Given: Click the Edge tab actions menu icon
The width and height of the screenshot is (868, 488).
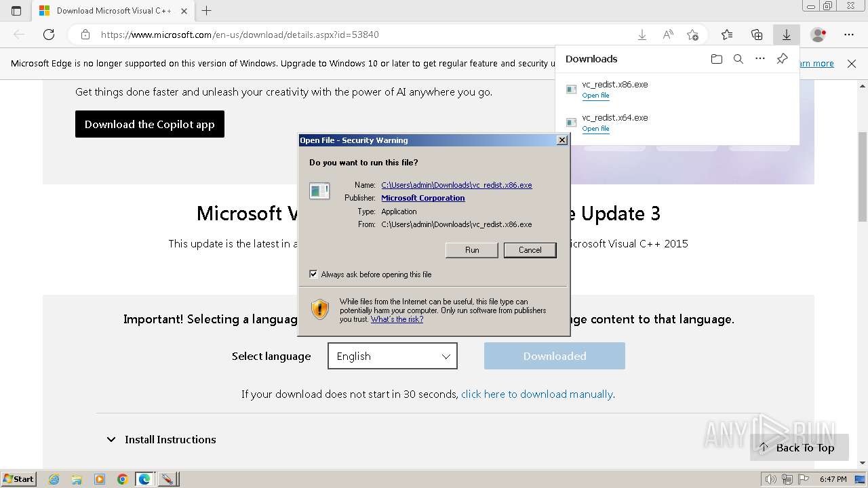Looking at the screenshot, I should 16,11.
